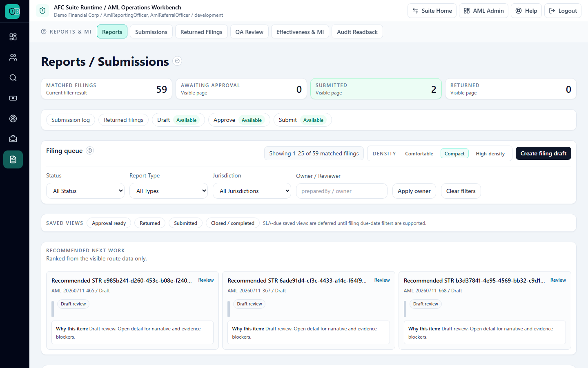Click the question icon before REPORTS & MI
The image size is (588, 368).
coord(44,31)
